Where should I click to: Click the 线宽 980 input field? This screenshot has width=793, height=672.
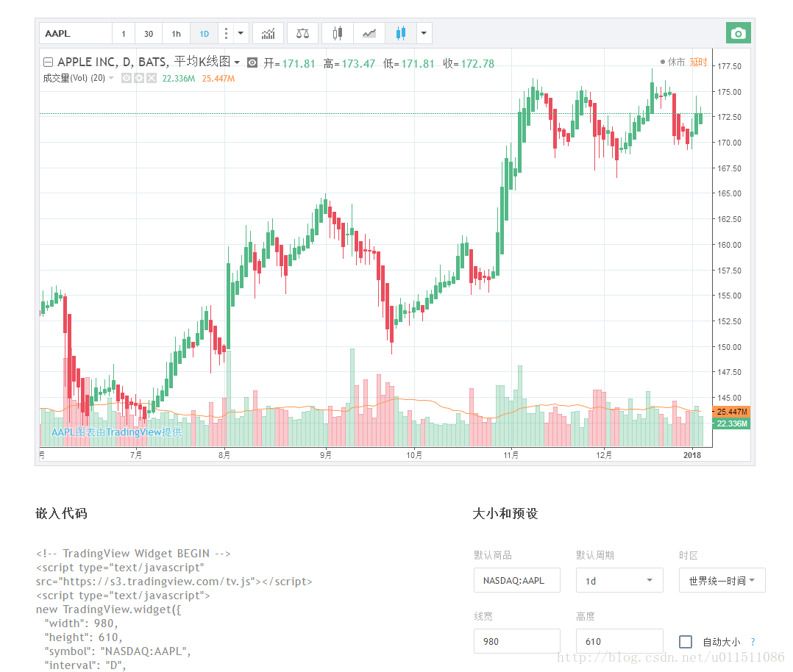pyautogui.click(x=517, y=641)
